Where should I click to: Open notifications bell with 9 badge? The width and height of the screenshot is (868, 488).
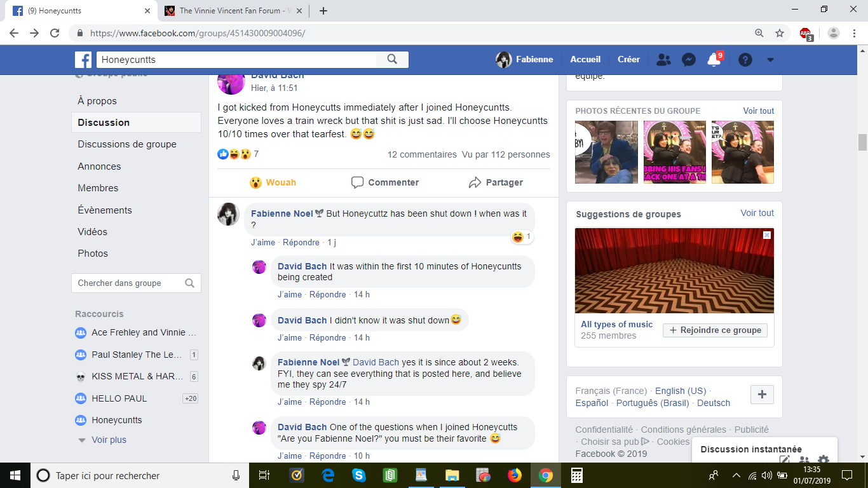(x=713, y=60)
